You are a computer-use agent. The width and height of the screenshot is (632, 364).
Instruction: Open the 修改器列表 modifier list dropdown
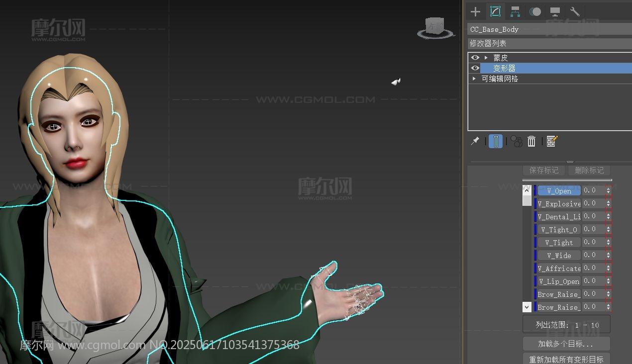[x=549, y=43]
